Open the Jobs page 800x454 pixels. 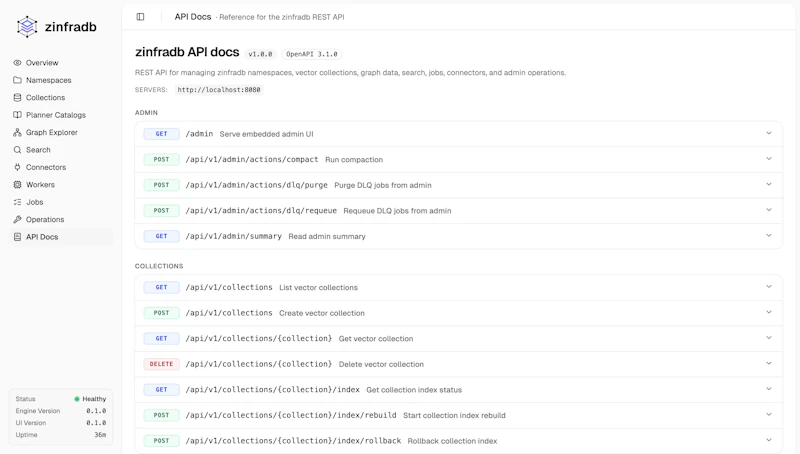click(x=61, y=202)
